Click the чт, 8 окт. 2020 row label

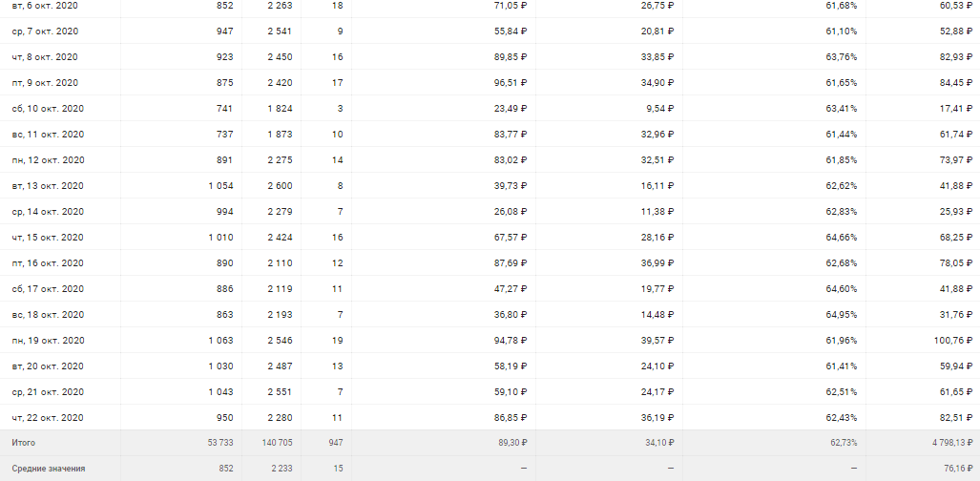(x=45, y=57)
